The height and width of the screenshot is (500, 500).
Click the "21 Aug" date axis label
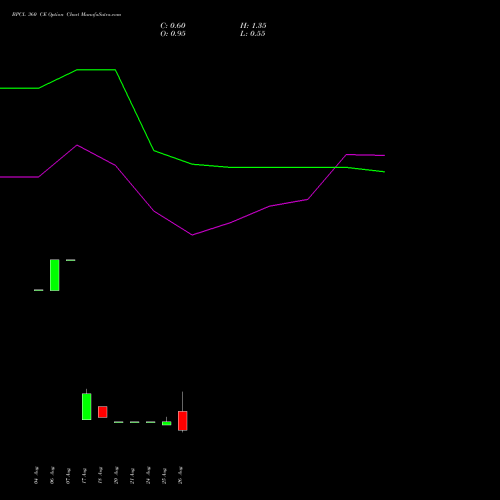pyautogui.click(x=132, y=475)
